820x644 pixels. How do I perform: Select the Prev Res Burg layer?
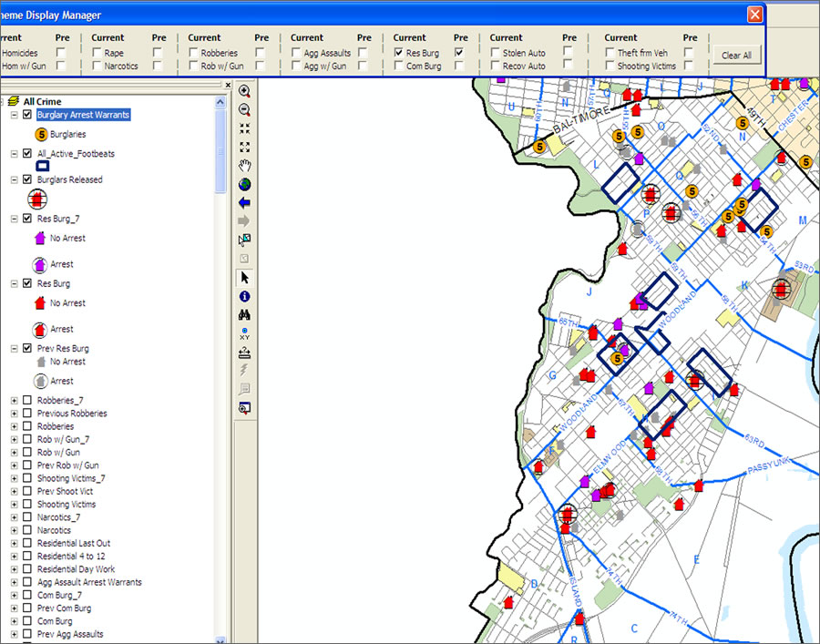[63, 349]
